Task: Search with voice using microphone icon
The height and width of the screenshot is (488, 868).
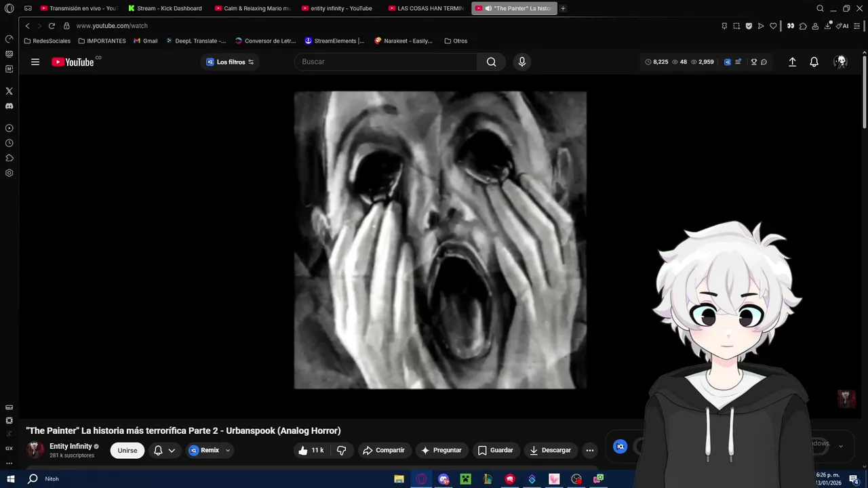Action: pos(521,62)
